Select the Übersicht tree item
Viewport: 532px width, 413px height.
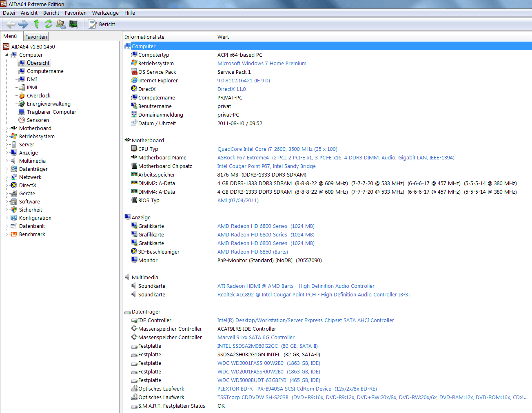[38, 63]
